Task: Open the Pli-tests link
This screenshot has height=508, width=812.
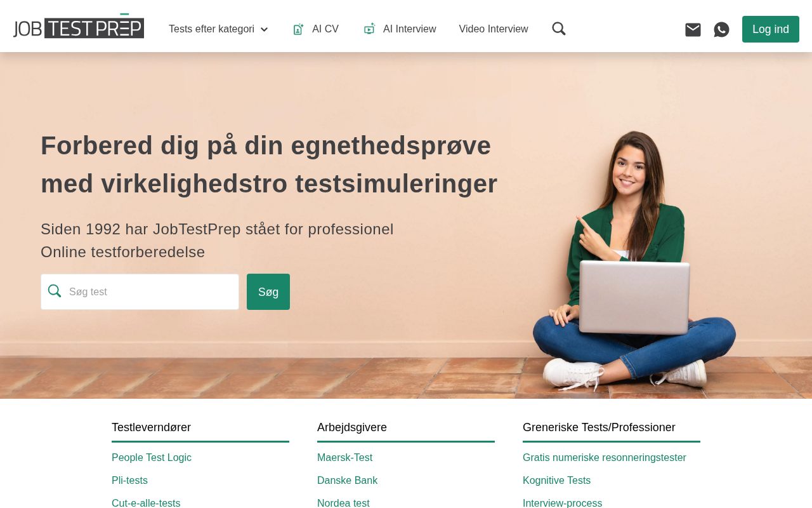Action: coord(129,480)
